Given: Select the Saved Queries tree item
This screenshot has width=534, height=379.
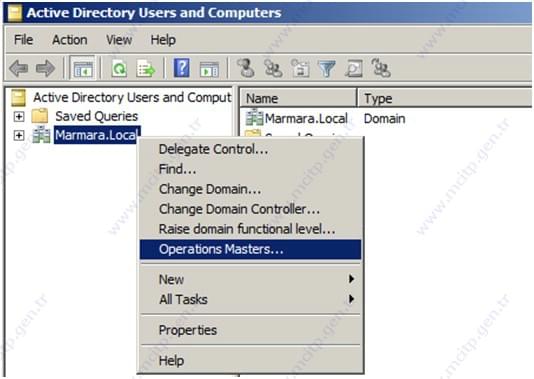Looking at the screenshot, I should [96, 116].
